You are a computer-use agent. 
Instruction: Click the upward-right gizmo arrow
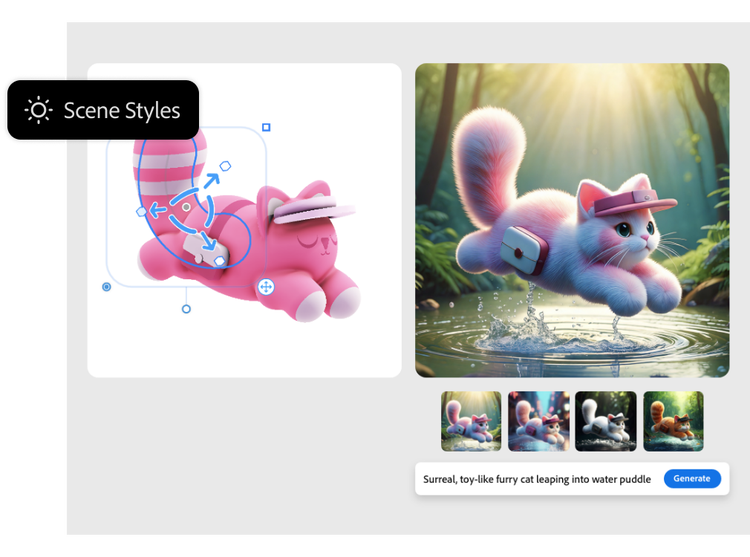[211, 180]
